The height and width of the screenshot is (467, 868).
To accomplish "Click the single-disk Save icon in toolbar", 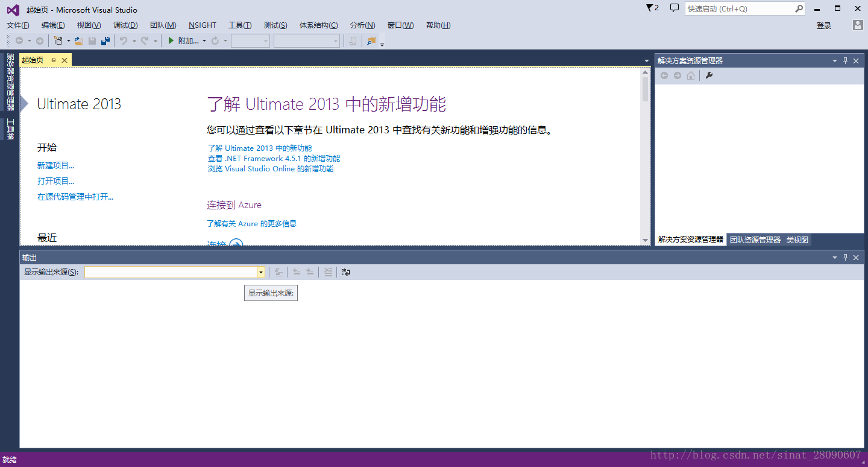I will (x=92, y=40).
